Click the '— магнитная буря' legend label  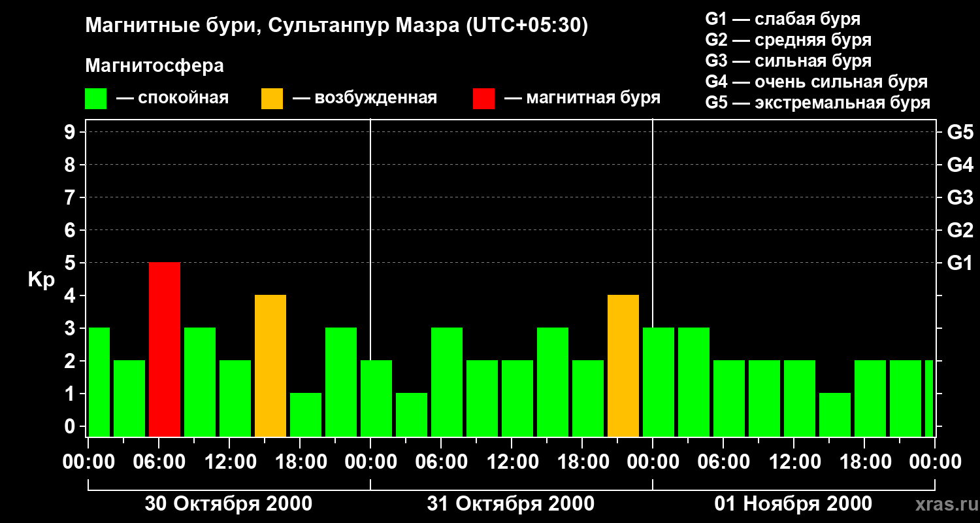(x=582, y=99)
